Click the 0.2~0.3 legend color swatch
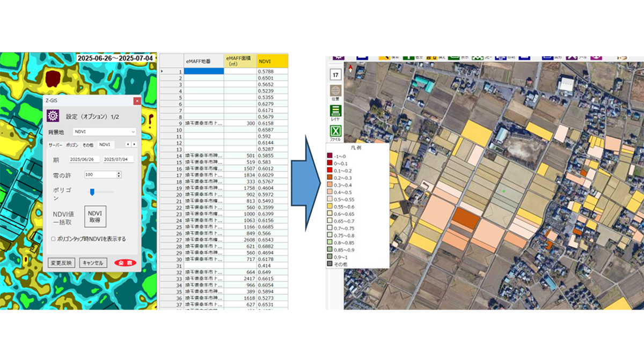This screenshot has height=362, width=644. [x=330, y=178]
